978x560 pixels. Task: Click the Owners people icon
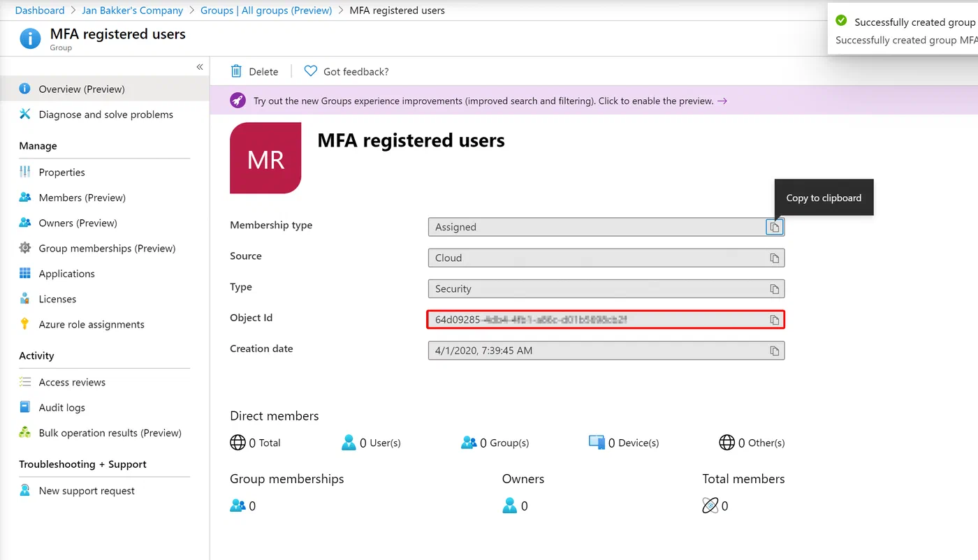pos(24,223)
